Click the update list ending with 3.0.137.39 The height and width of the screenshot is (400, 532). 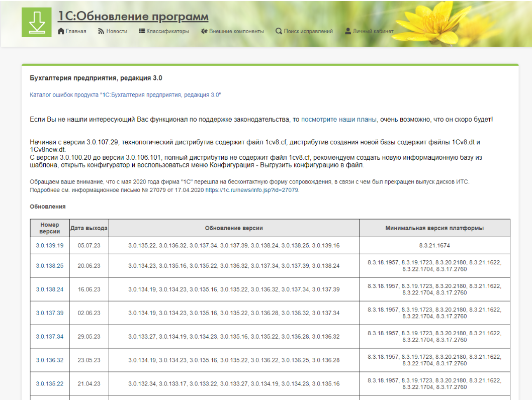click(234, 289)
